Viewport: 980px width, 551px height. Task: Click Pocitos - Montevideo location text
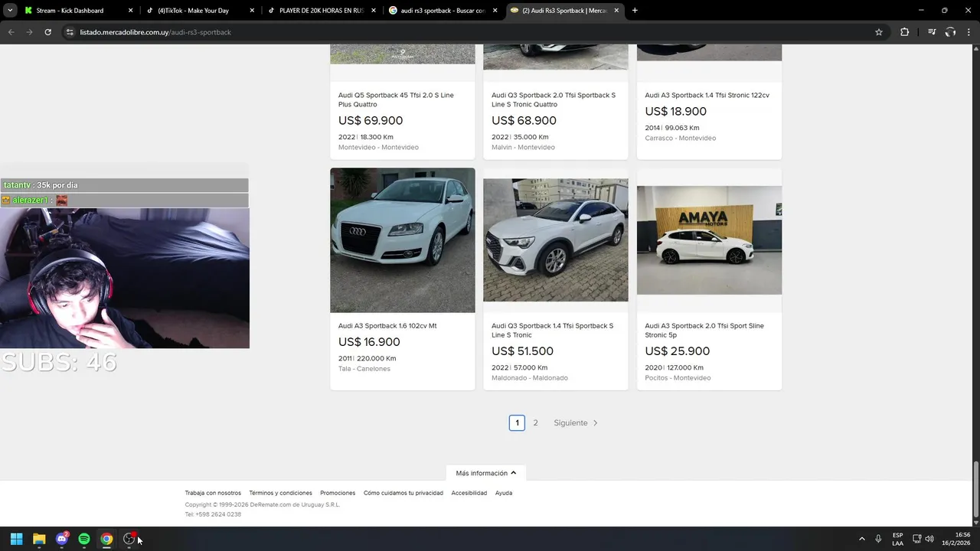(x=678, y=378)
